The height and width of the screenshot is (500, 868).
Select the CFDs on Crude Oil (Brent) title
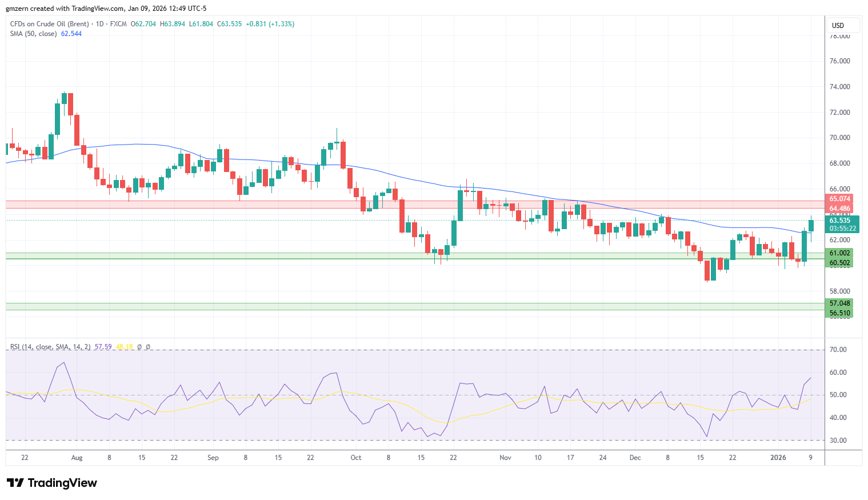[50, 24]
